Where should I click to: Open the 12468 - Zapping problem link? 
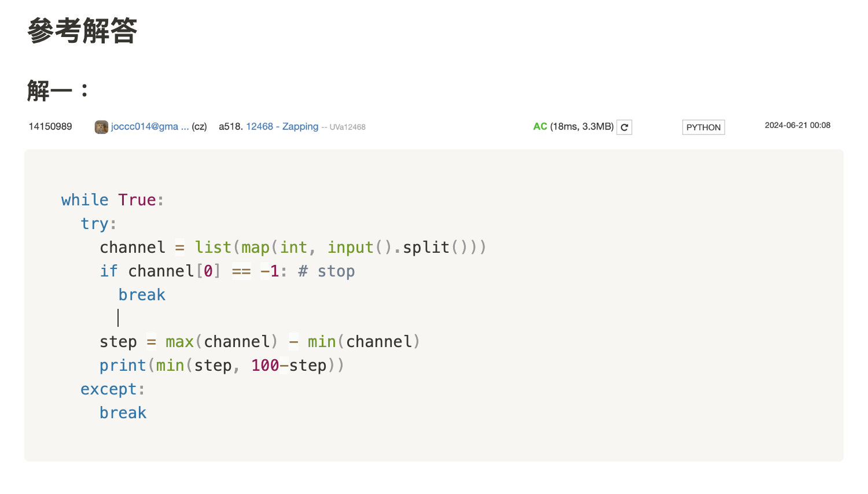coord(282,127)
